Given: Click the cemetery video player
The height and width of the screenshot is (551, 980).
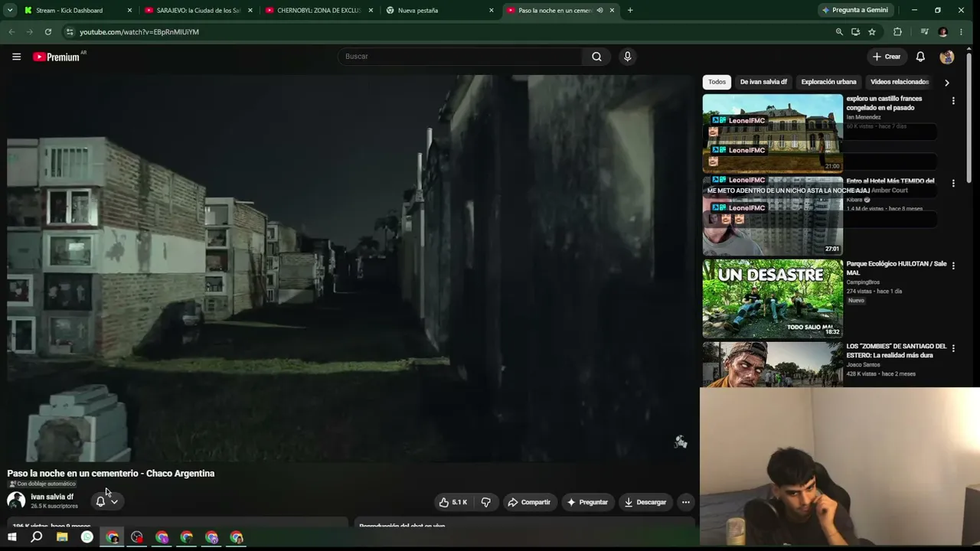Looking at the screenshot, I should tap(349, 269).
